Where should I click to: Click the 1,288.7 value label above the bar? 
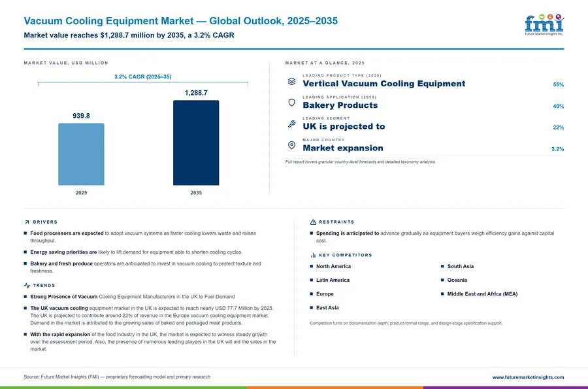pyautogui.click(x=196, y=93)
